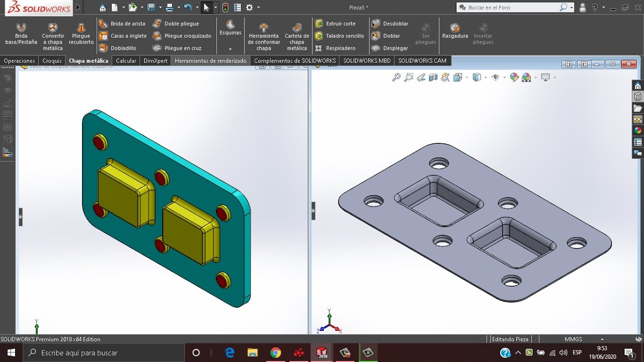Activate the Zoom to area icon
The width and height of the screenshot is (644, 362).
pos(409,77)
